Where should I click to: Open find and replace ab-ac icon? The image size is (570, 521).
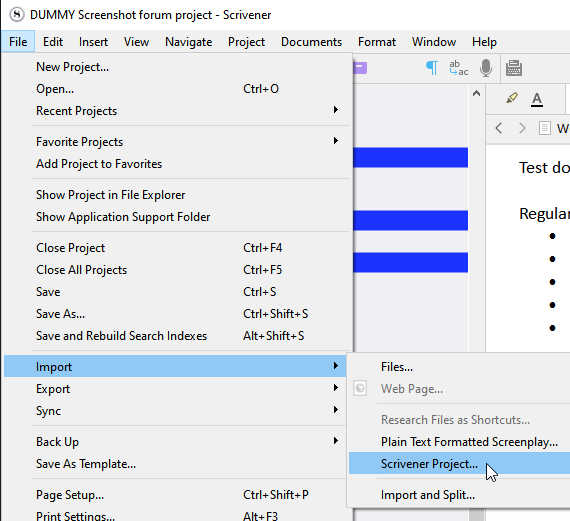(458, 68)
